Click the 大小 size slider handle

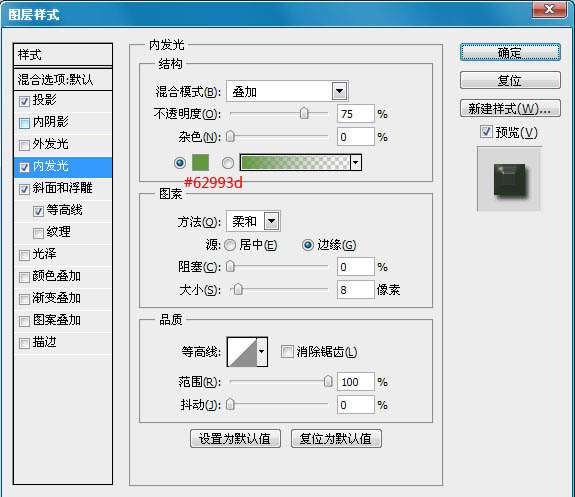click(238, 290)
